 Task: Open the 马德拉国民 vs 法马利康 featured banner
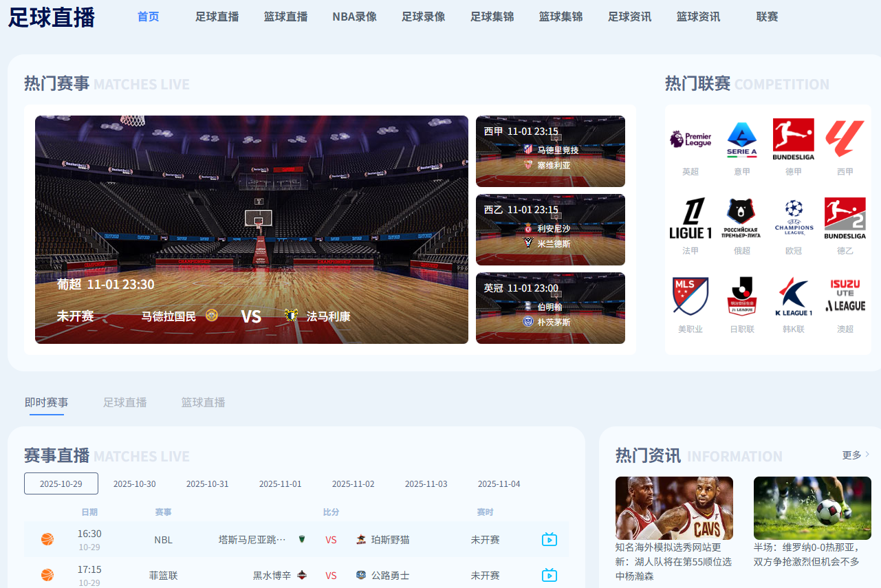(x=251, y=229)
